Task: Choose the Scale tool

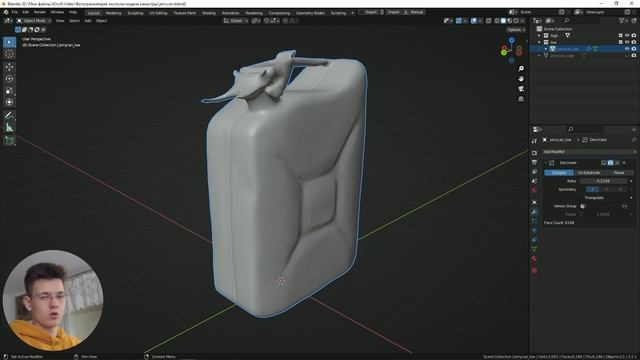Action: 9,91
